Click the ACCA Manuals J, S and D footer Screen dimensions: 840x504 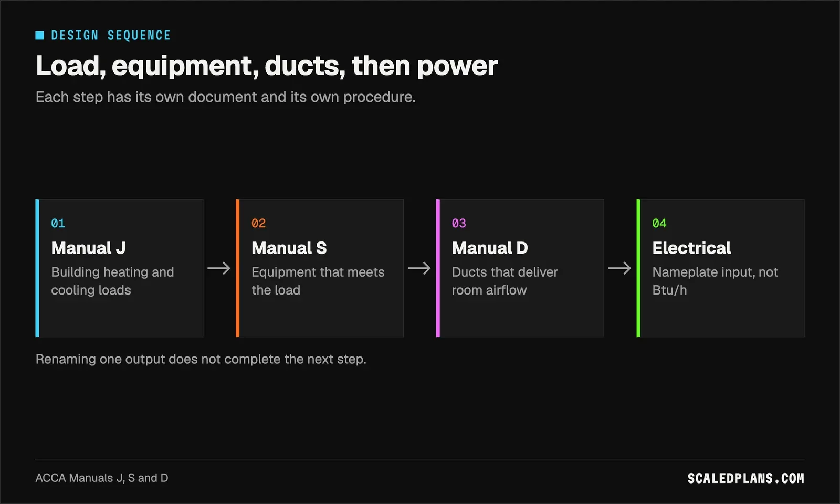(102, 478)
